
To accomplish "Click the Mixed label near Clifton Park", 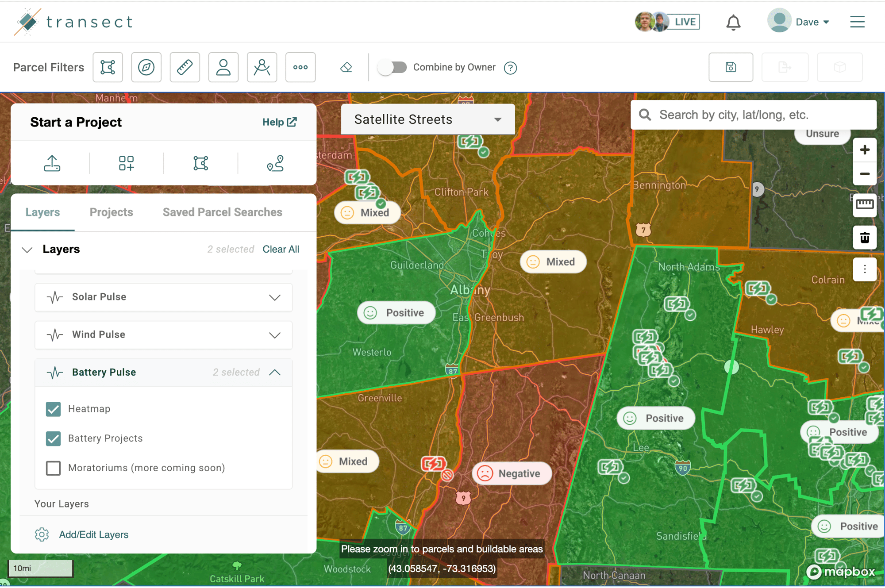I will [x=367, y=213].
